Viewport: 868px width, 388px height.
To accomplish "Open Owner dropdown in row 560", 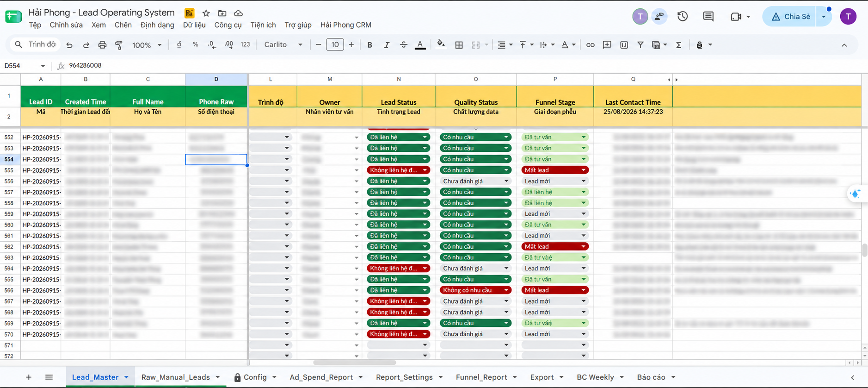I will [357, 225].
